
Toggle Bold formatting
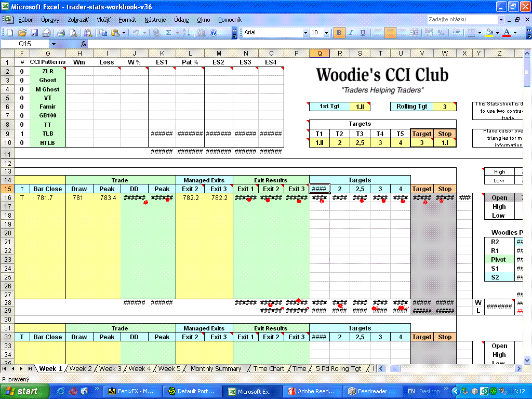click(339, 33)
